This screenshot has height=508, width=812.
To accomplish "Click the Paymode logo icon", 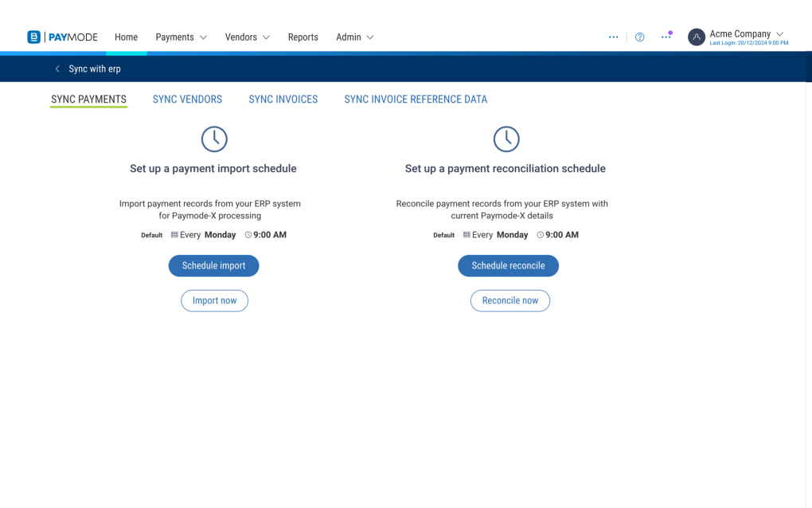I will 33,37.
